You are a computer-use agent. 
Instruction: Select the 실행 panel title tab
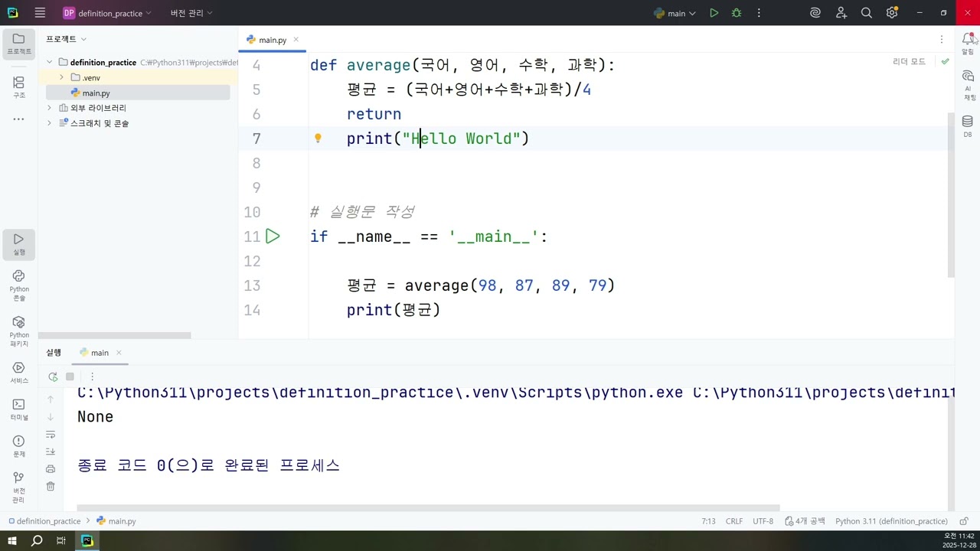pyautogui.click(x=54, y=353)
